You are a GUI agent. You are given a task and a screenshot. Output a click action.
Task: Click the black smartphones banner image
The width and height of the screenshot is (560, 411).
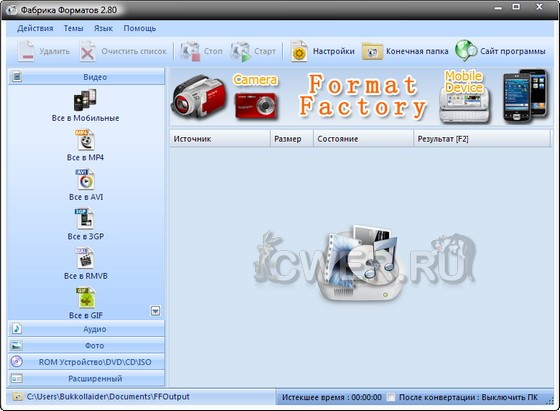(525, 96)
